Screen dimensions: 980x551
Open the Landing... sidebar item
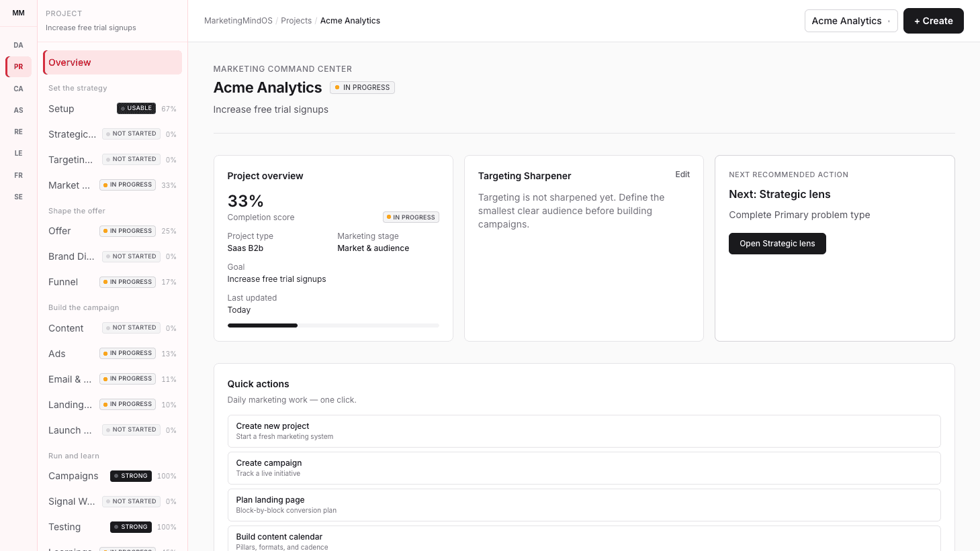[x=112, y=405]
